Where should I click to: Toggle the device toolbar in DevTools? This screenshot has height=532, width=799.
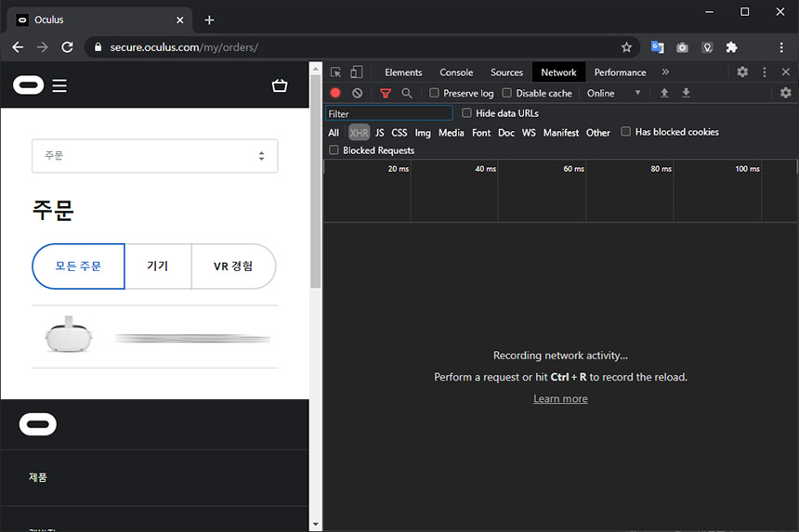tap(356, 72)
